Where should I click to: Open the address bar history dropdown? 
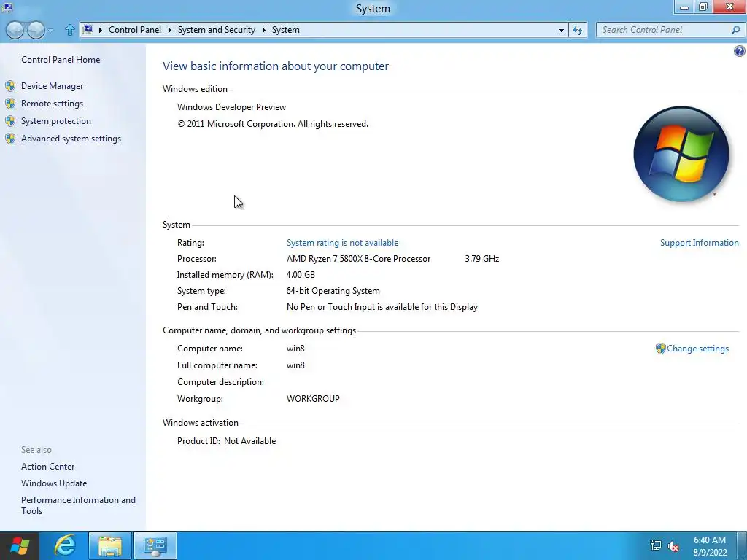561,30
